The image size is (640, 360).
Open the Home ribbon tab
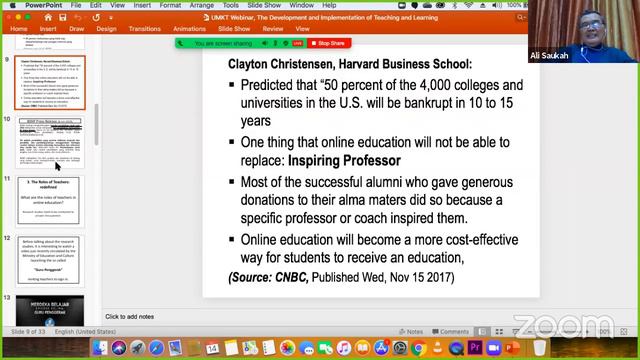click(19, 29)
